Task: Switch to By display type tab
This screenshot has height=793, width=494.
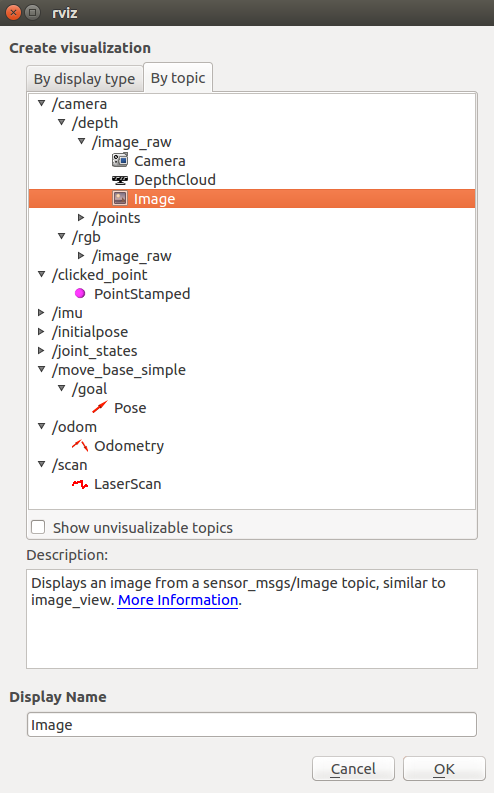Action: coord(84,79)
